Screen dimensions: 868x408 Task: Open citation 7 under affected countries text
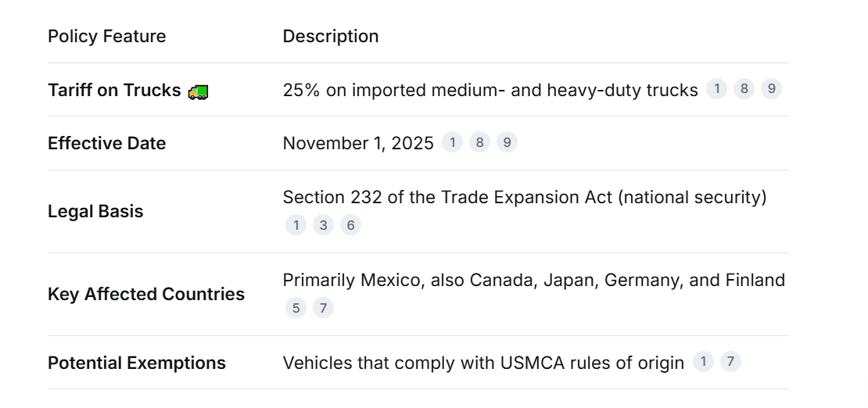[x=323, y=308]
